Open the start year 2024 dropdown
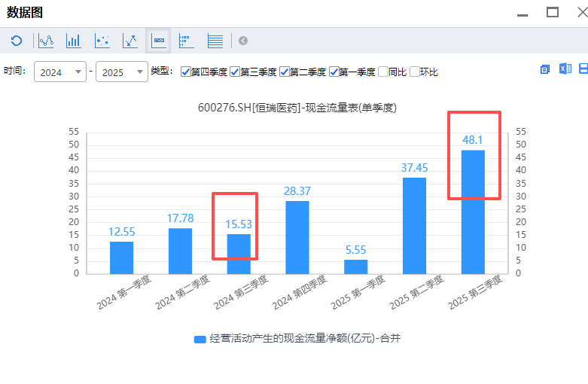The width and height of the screenshot is (588, 384). [60, 72]
